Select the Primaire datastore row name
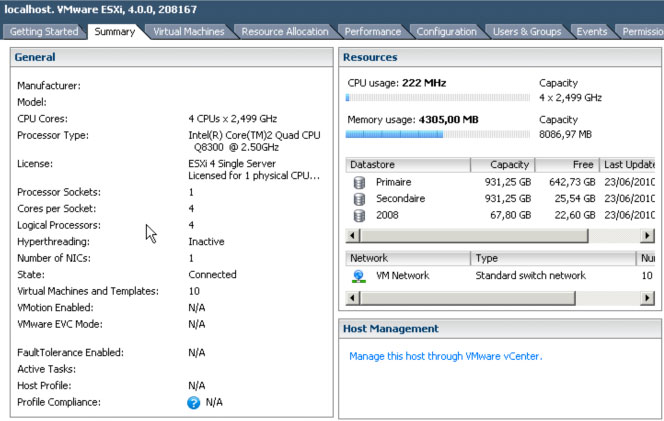 point(393,182)
